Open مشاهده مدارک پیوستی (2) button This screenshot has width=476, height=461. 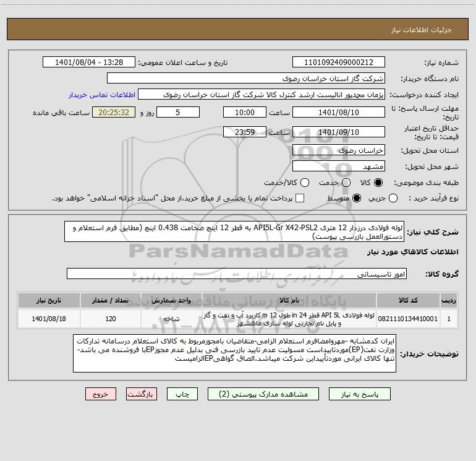[263, 394]
